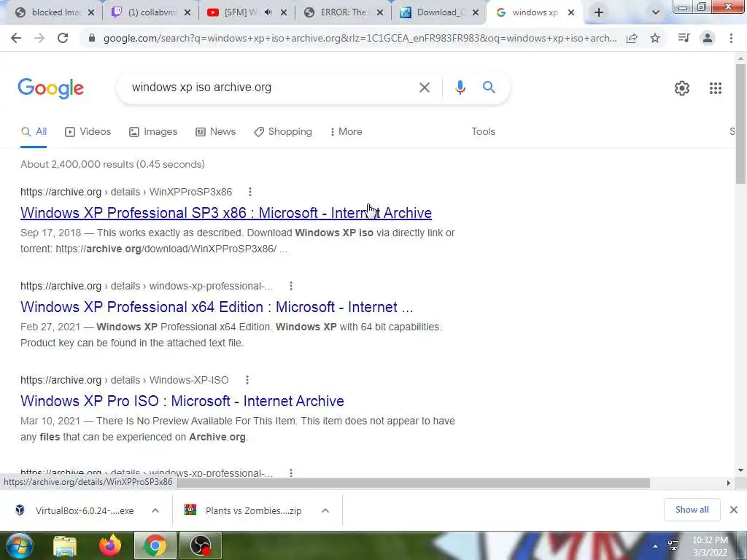The image size is (747, 560).
Task: Select the Shopping search filter
Action: click(283, 132)
